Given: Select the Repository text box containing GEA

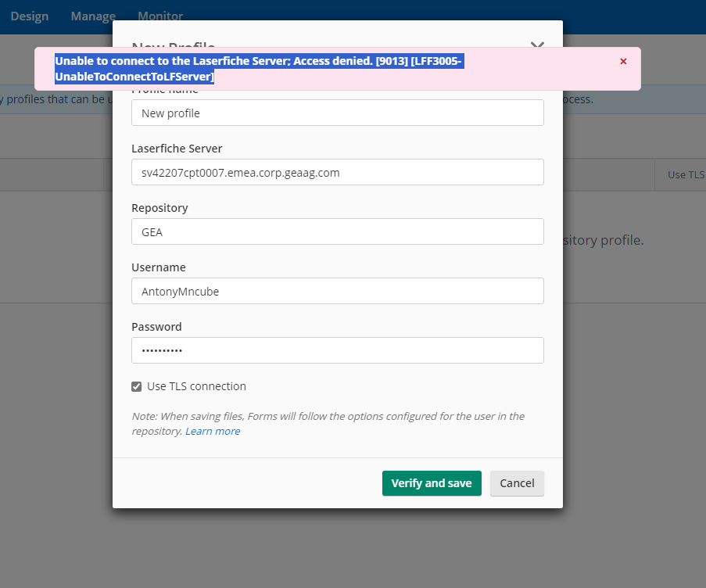Looking at the screenshot, I should coord(337,231).
